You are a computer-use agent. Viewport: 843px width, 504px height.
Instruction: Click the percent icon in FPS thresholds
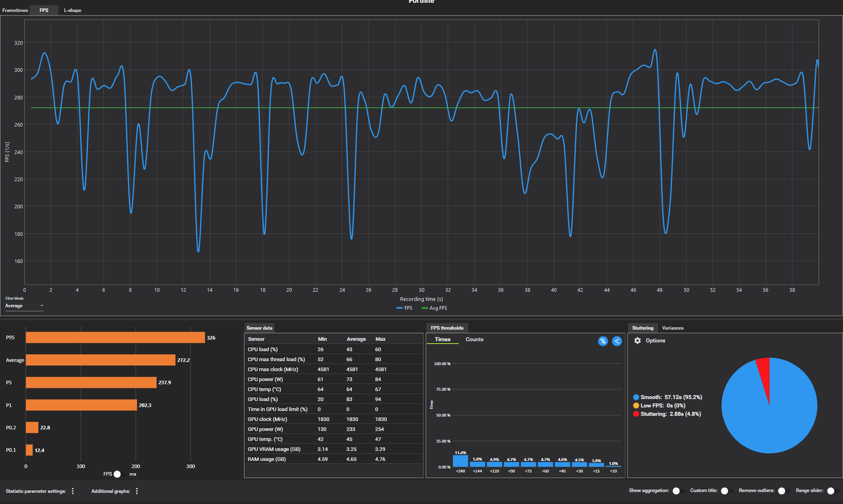click(603, 341)
